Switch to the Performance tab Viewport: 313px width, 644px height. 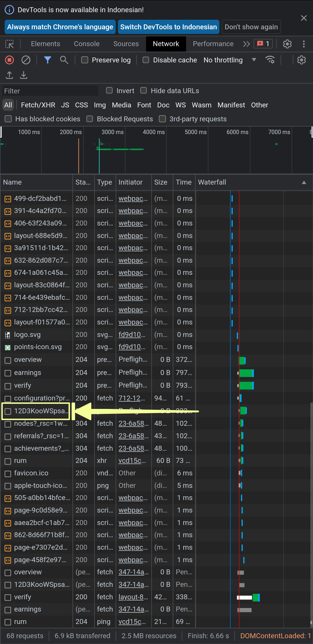213,44
